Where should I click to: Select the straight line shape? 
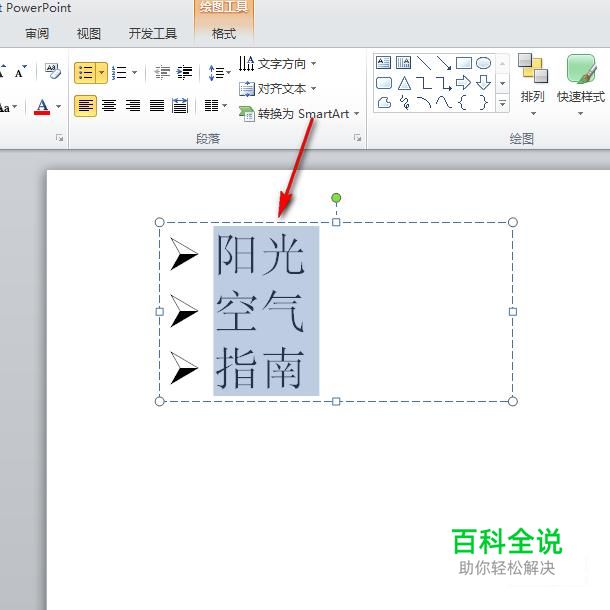click(x=424, y=62)
